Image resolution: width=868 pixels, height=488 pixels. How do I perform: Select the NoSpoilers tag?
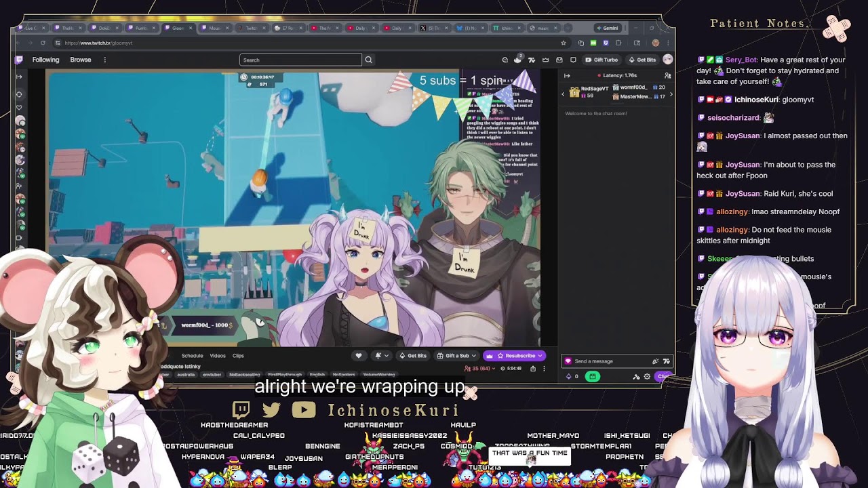click(344, 375)
